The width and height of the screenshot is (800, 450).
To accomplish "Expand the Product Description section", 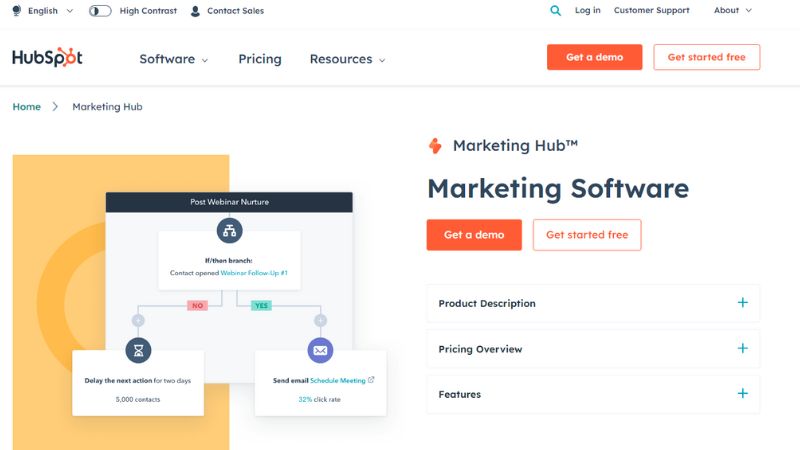I will (x=593, y=303).
